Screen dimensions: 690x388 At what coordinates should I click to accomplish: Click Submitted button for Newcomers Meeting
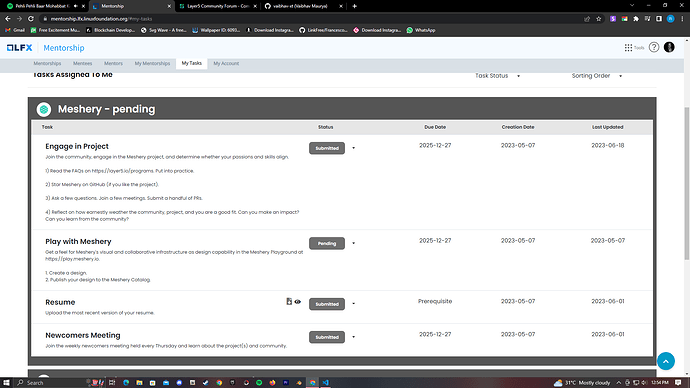pos(327,337)
